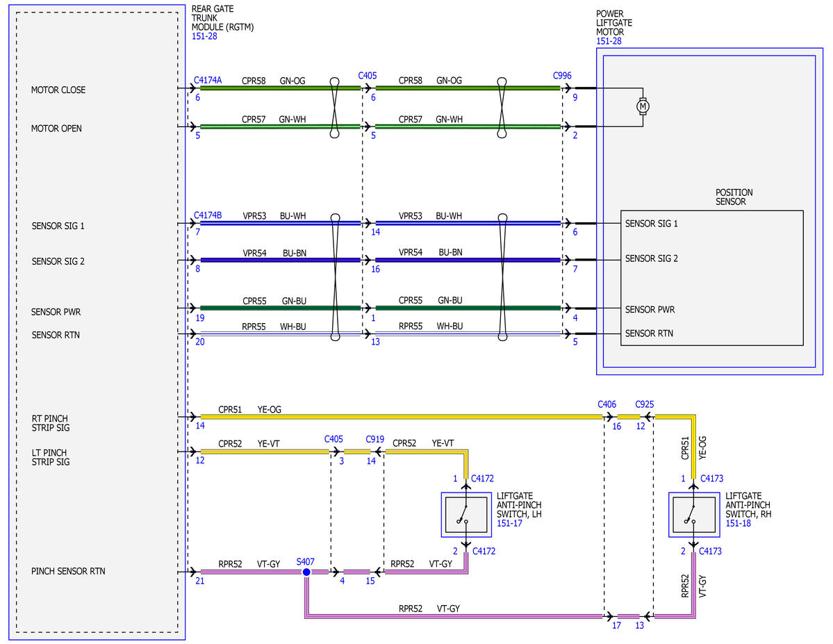Select the POSITION SENSOR heading
This screenshot has width=833, height=644.
point(734,197)
